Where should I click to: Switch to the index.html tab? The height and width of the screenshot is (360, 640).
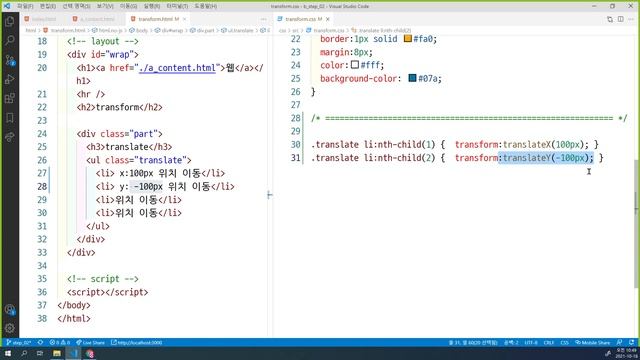pos(44,19)
